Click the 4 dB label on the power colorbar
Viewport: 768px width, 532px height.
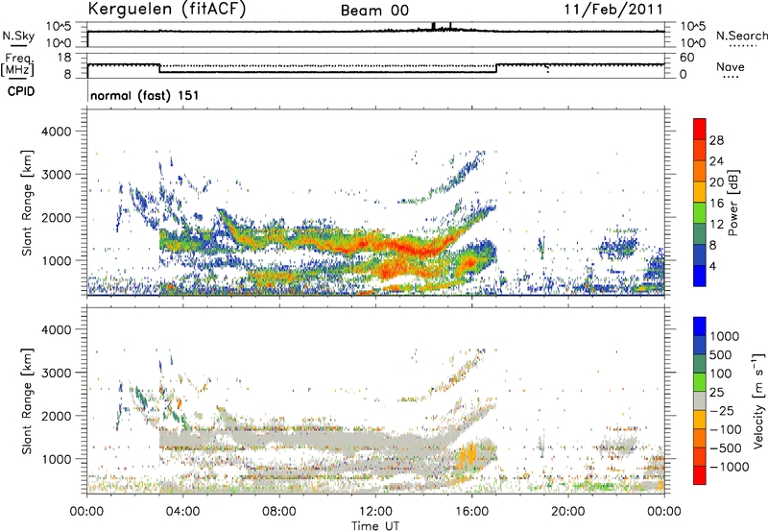713,267
